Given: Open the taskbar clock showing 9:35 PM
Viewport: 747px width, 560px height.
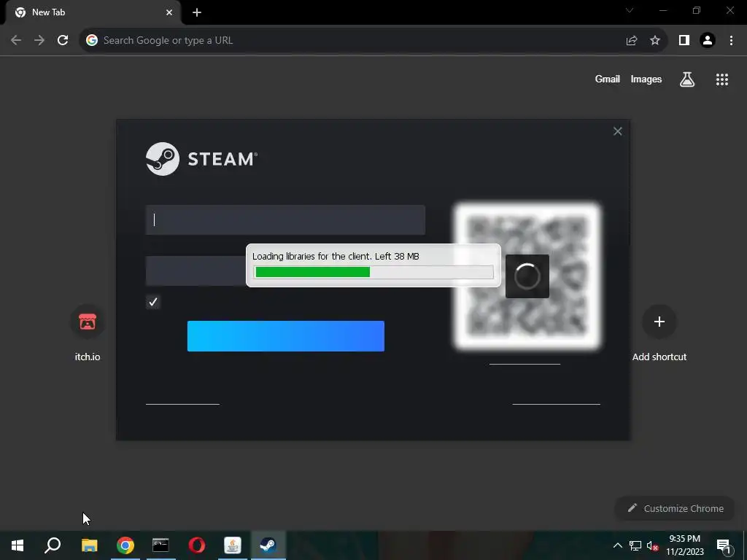Looking at the screenshot, I should tap(685, 545).
